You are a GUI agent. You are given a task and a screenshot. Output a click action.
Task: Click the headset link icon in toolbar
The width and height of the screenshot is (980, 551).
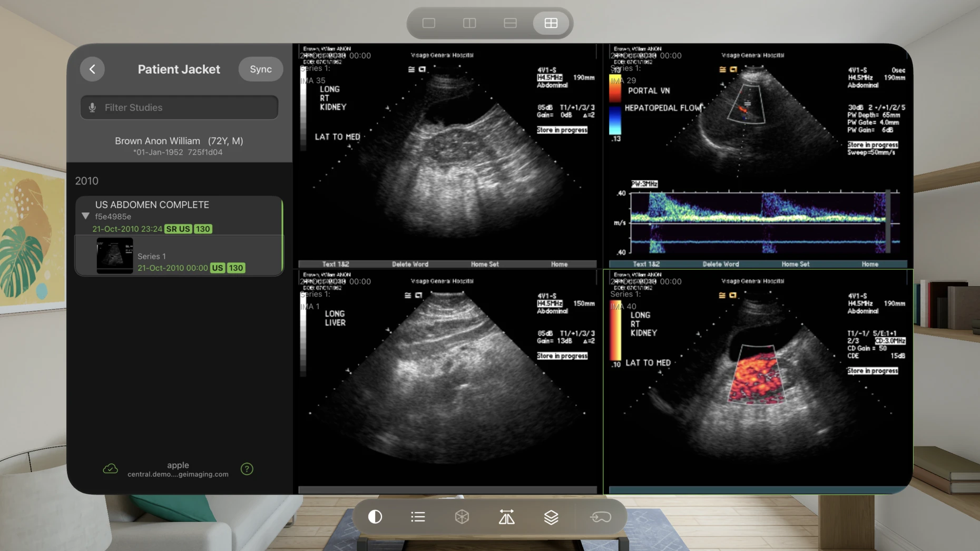[x=600, y=517]
